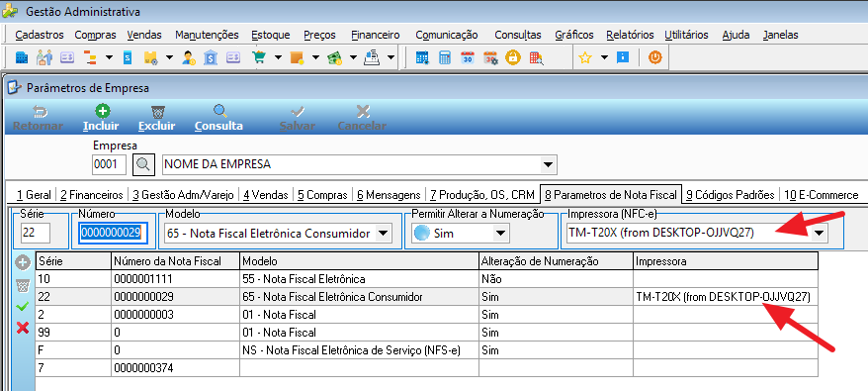This screenshot has width=868, height=391.
Task: Switch to the 9 Códigos Padrões tab
Action: (731, 195)
